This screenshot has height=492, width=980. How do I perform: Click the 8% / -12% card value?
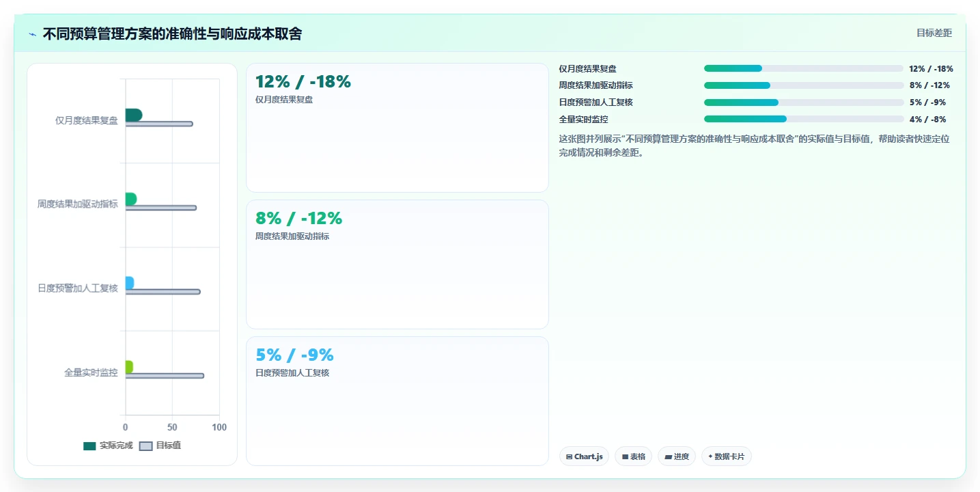(x=298, y=219)
